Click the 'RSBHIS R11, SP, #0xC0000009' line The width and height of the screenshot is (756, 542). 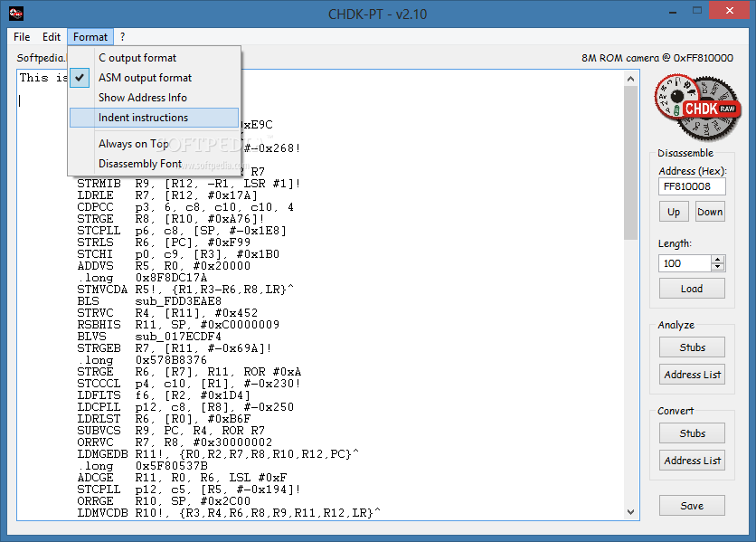(x=178, y=325)
